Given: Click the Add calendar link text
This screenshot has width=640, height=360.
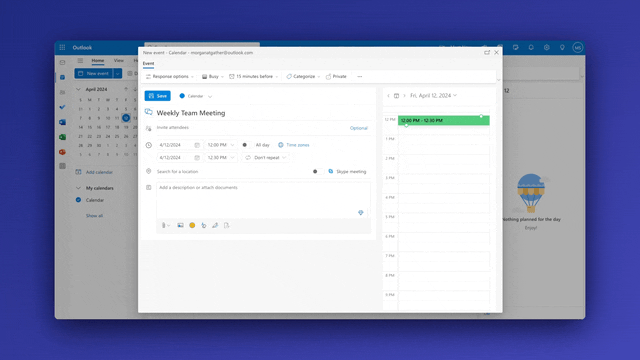Looking at the screenshot, I should (99, 172).
